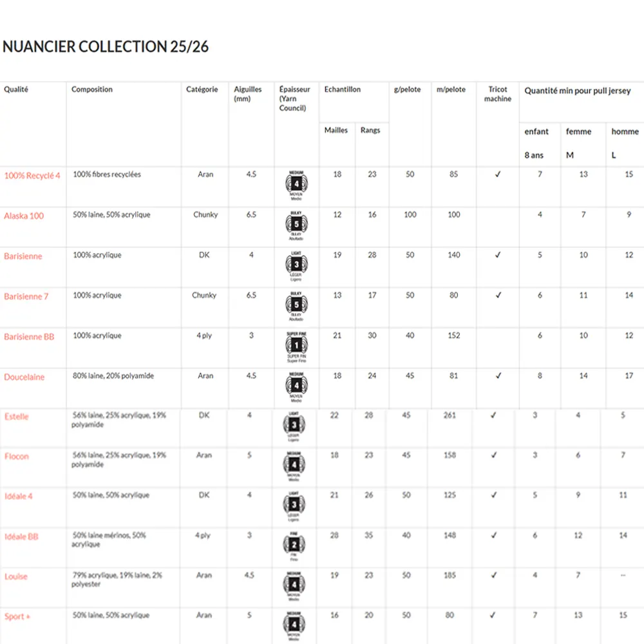Image resolution: width=644 pixels, height=644 pixels.
Task: Click the m/pelote column header
Action: (x=451, y=89)
